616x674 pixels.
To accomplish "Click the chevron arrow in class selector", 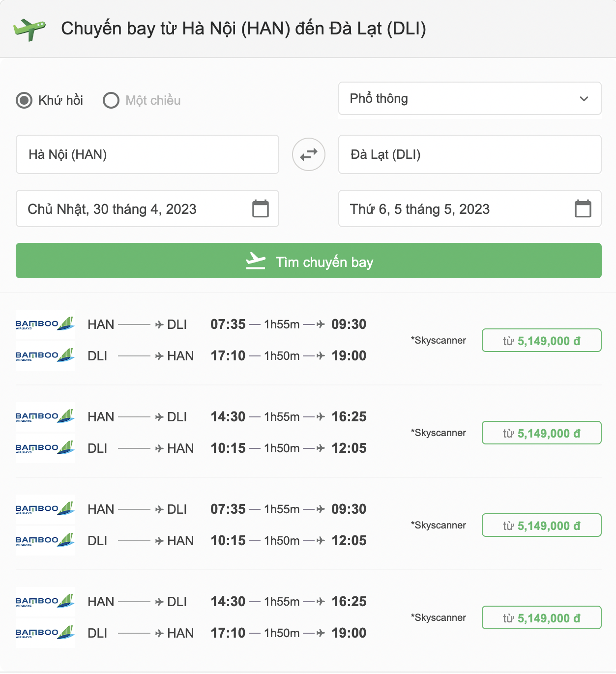I will (x=584, y=99).
